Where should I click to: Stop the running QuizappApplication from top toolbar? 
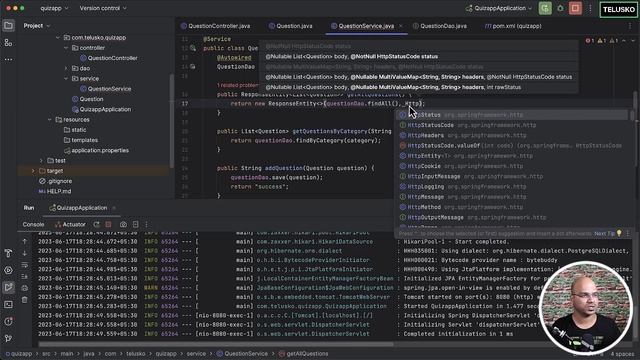point(575,8)
